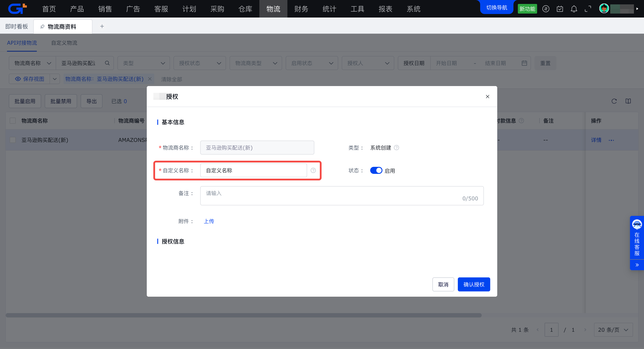Open the 财务 menu in top navigation
644x349 pixels.
coord(301,9)
